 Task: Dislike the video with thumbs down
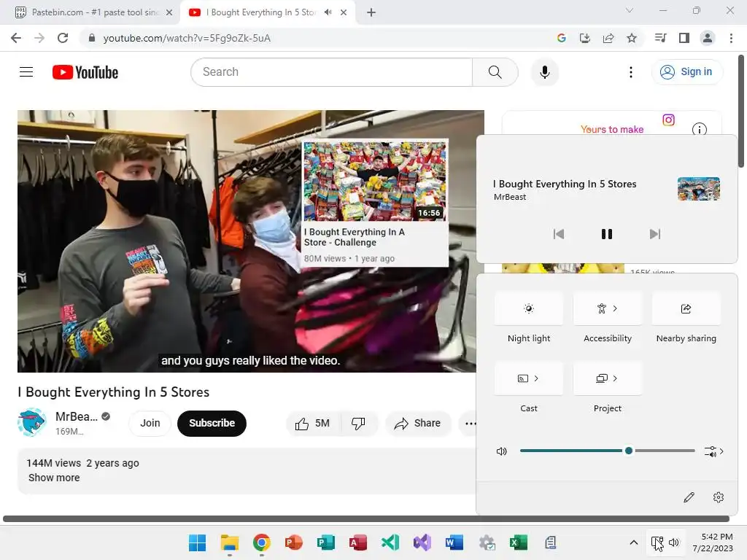[358, 424]
